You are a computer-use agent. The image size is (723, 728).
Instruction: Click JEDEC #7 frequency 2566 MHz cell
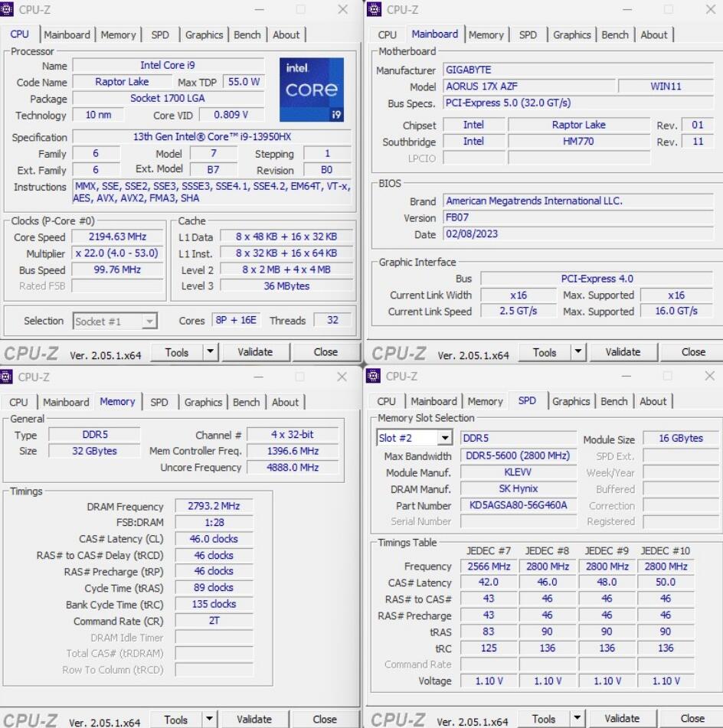[489, 566]
